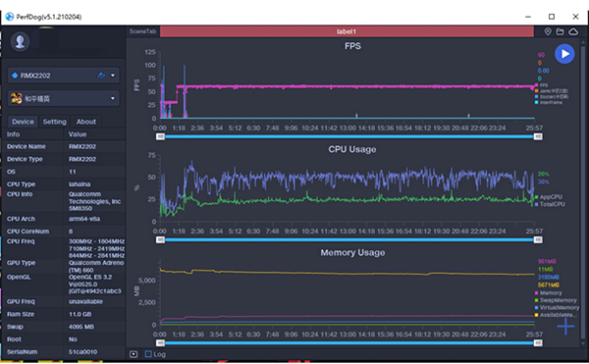Image resolution: width=589 pixels, height=364 pixels.
Task: Click the charts vertical scrollbar
Action: [583, 191]
